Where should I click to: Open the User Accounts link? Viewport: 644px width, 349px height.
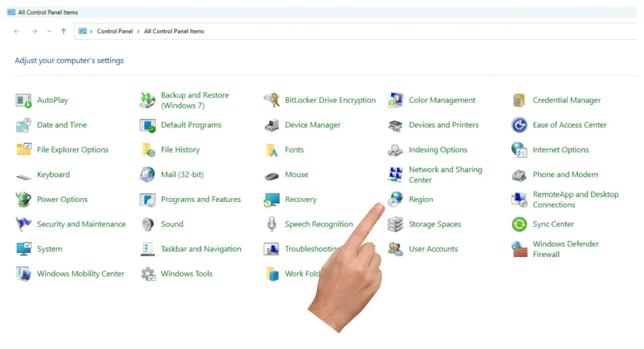pyautogui.click(x=433, y=249)
